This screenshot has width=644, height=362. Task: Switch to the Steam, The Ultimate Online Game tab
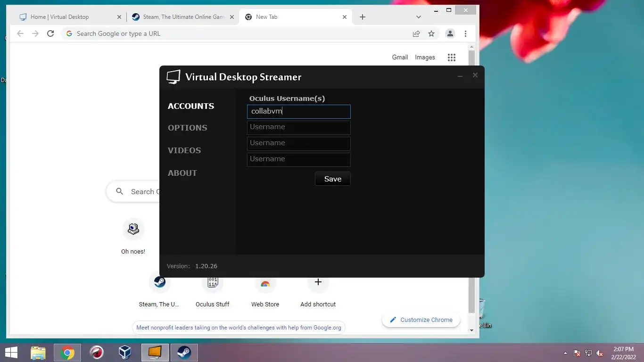click(184, 17)
